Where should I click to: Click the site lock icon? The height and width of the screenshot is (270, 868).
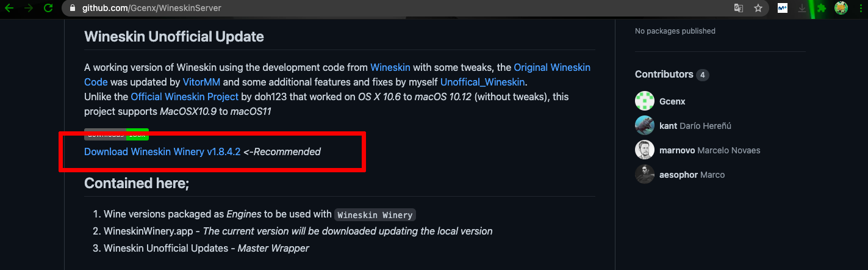click(x=72, y=9)
